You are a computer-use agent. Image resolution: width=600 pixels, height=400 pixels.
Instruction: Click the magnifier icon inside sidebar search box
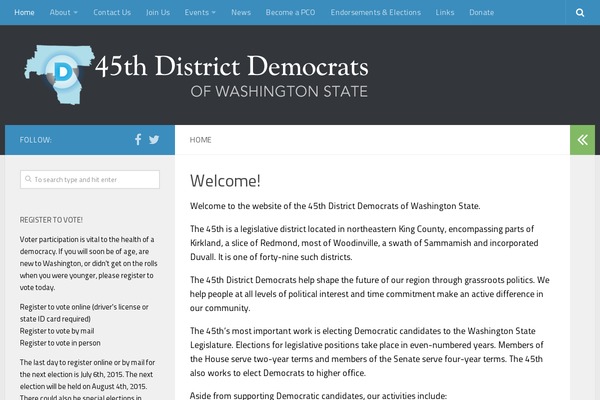pyautogui.click(x=28, y=179)
